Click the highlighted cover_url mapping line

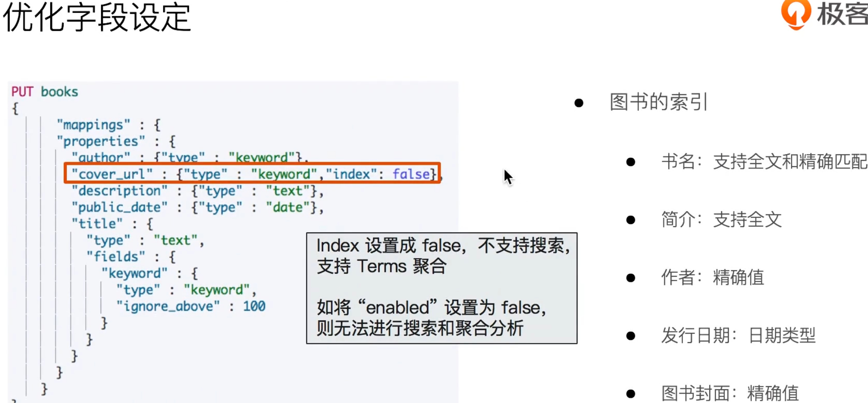point(252,174)
